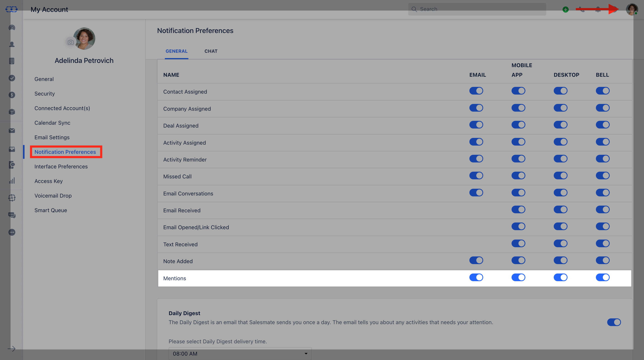
Task: Open Email Settings in account menu
Action: pos(52,137)
